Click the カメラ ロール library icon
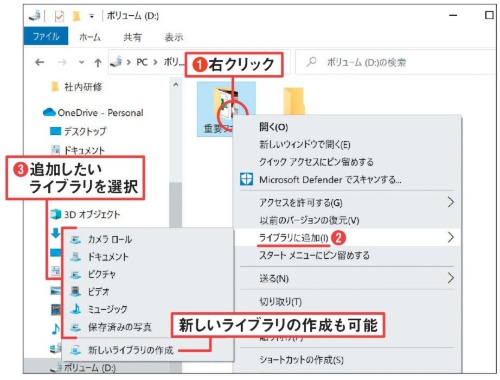 (x=76, y=239)
